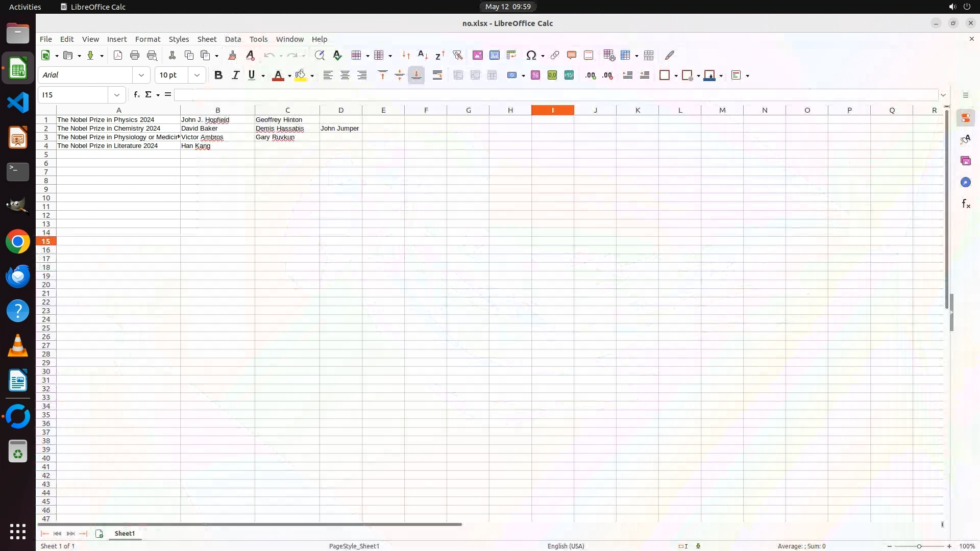Open the Name Box dropdown arrow

(117, 95)
